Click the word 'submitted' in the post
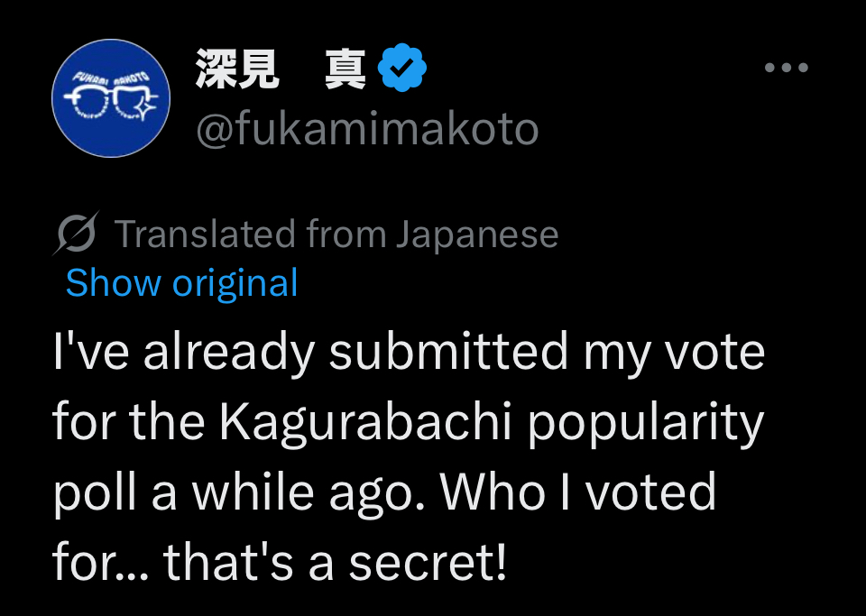The image size is (866, 616). pyautogui.click(x=448, y=352)
